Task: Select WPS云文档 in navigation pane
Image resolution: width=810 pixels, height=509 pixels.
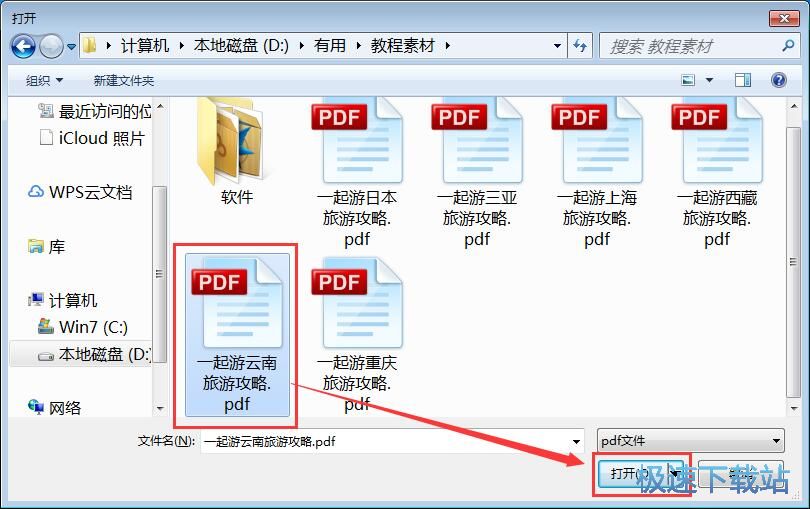Action: point(80,192)
